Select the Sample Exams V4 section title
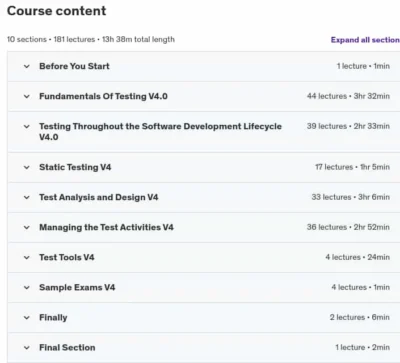Screen dimensions: 400x363 pos(77,287)
